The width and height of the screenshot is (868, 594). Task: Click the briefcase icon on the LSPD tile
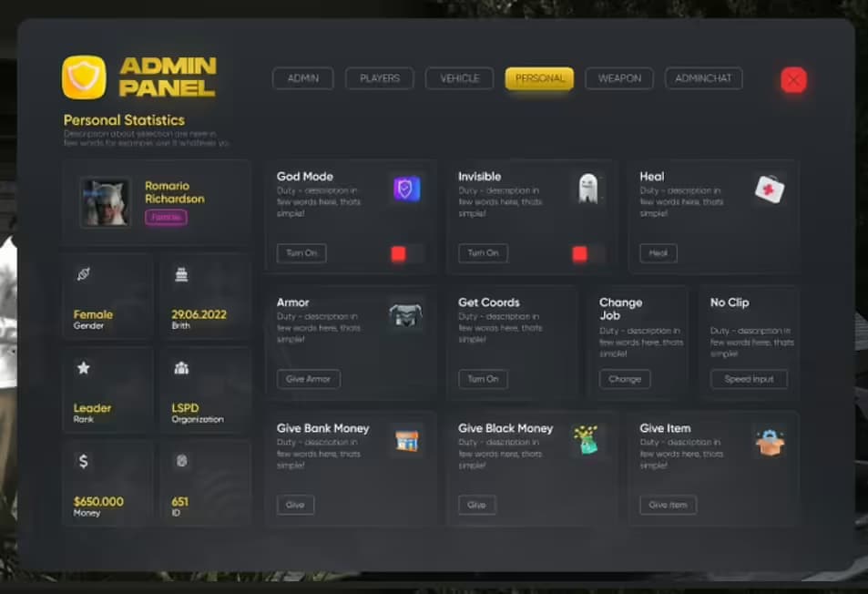(180, 367)
